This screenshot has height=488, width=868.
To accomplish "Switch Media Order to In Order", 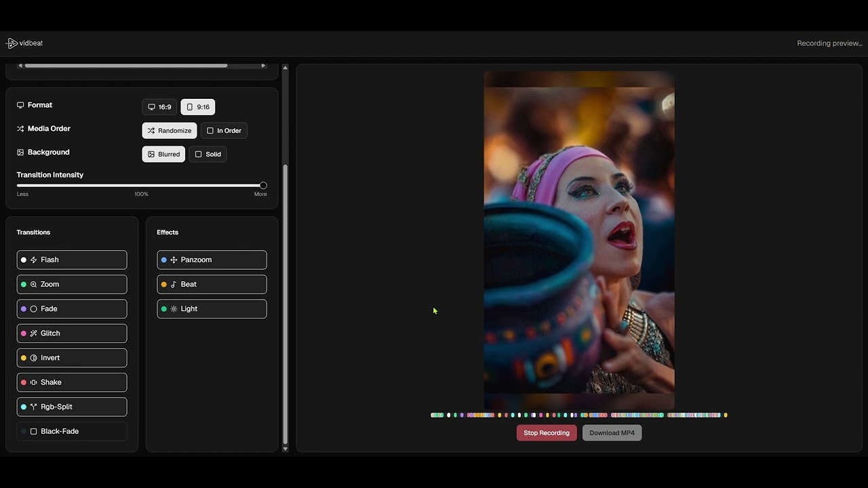I will pyautogui.click(x=224, y=130).
